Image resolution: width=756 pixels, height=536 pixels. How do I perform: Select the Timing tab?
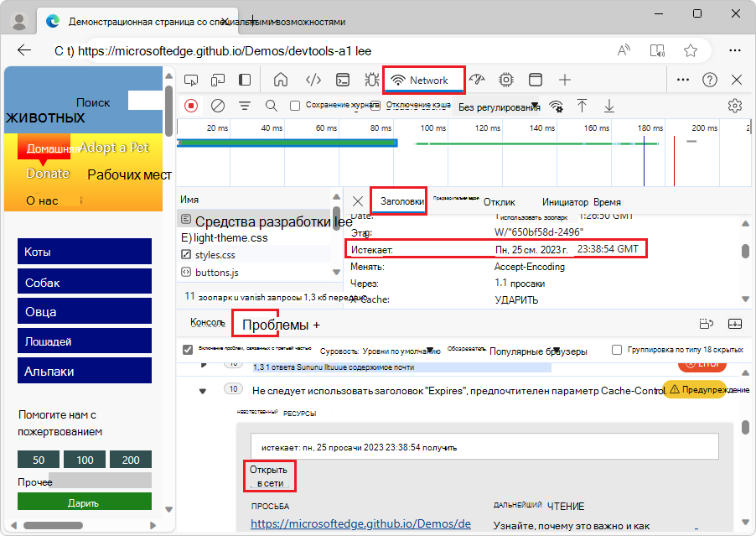(607, 202)
